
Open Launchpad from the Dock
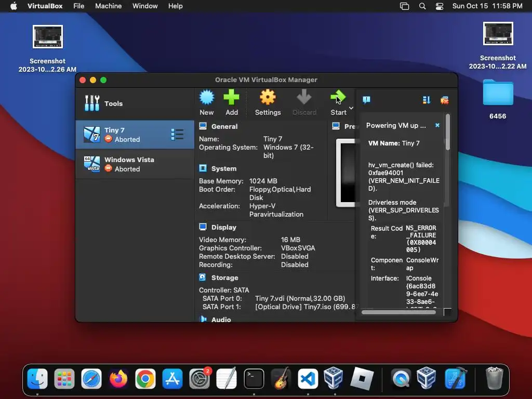click(x=64, y=378)
